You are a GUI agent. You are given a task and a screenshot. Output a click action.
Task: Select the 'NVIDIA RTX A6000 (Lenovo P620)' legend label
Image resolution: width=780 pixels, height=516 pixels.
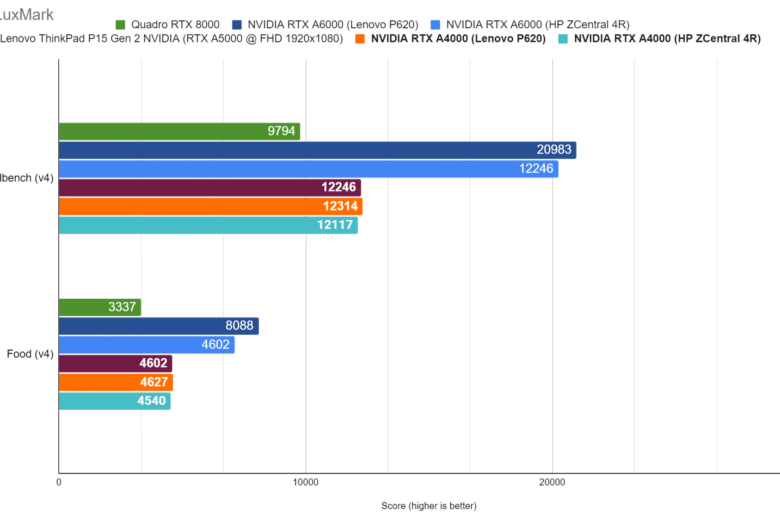(x=333, y=25)
